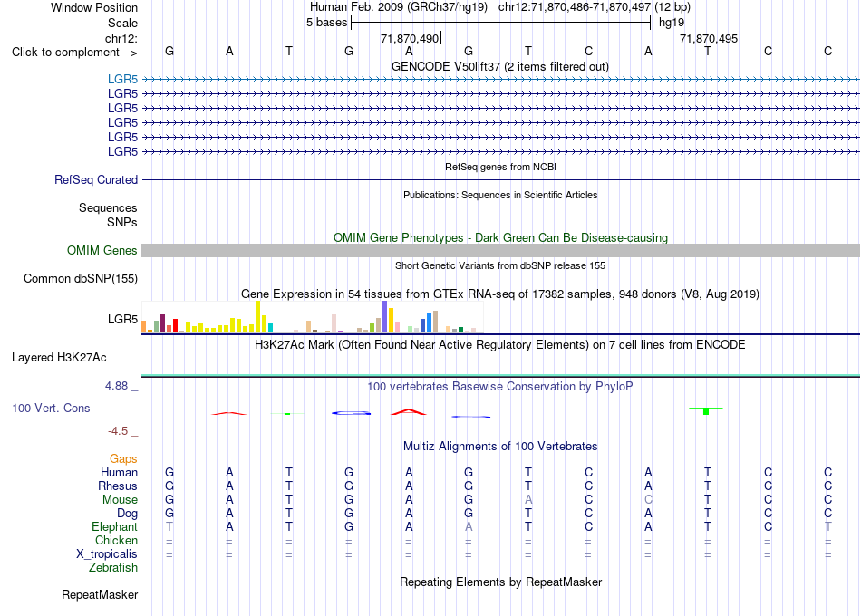Click the 4.88 conservation upper limit value
This screenshot has width=861, height=616.
[116, 386]
